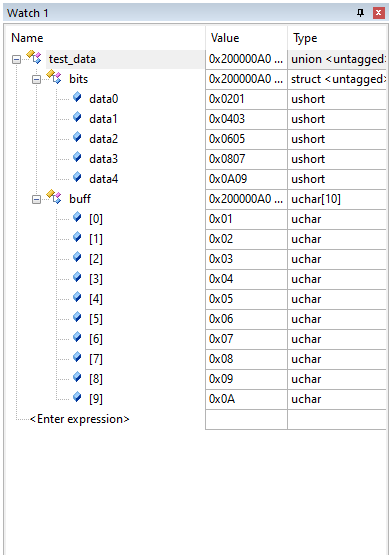Click the [9] element icon
The image size is (389, 555).
click(77, 397)
